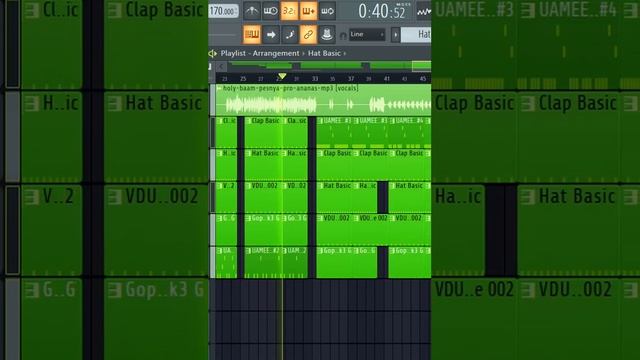Click bar 41 on the timeline ruler

tap(387, 78)
